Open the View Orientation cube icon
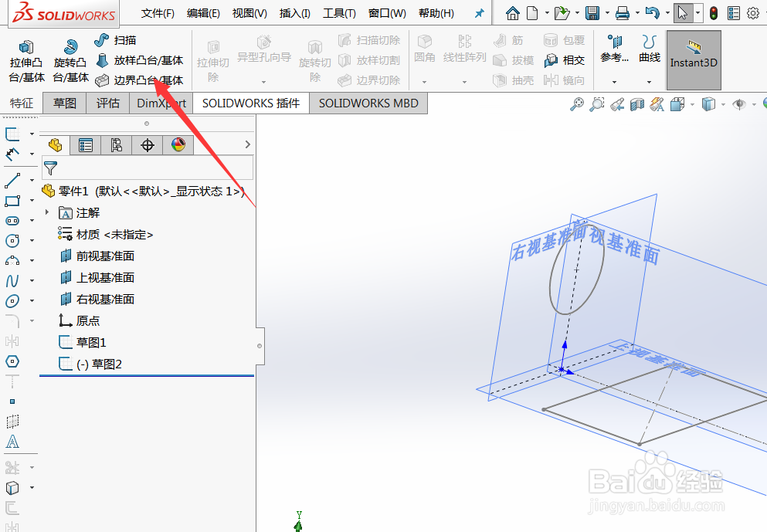 pos(677,104)
